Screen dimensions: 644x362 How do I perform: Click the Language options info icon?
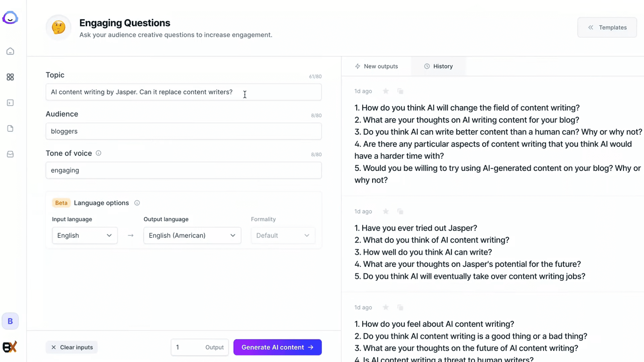[137, 203]
